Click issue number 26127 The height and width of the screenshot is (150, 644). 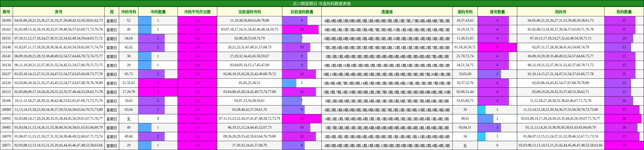(x=6, y=74)
